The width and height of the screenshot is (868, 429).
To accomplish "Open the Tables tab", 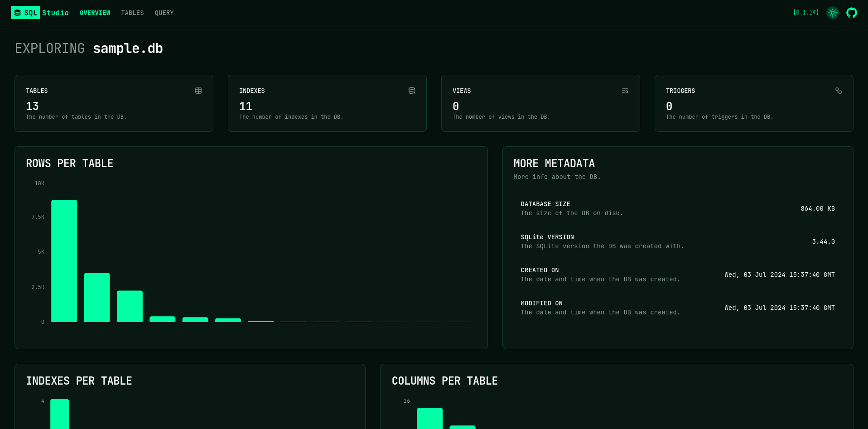I will coord(132,13).
